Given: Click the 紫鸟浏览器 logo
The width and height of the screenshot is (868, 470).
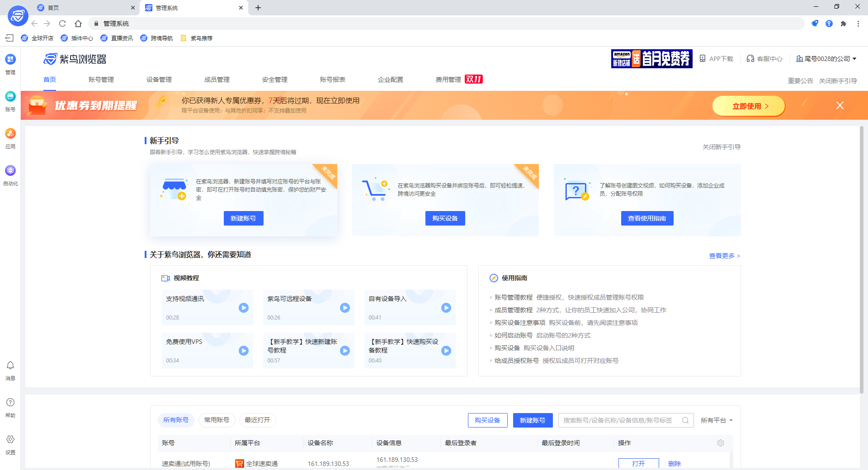Looking at the screenshot, I should click(75, 59).
